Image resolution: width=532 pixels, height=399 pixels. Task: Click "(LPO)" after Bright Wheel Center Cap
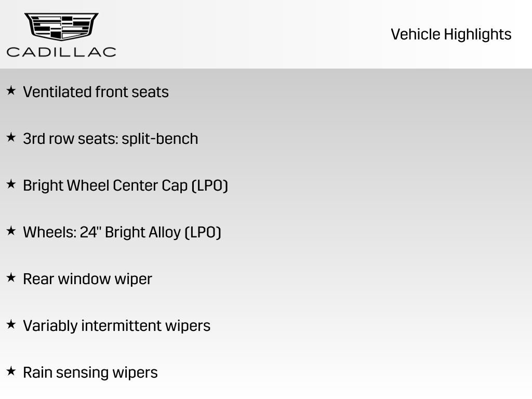pos(209,185)
